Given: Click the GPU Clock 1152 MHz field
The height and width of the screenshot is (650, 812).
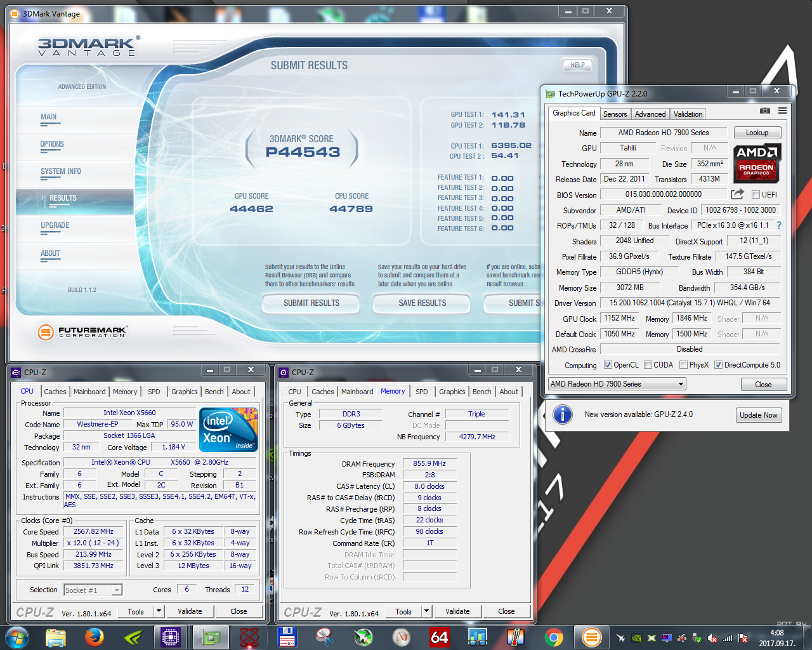Looking at the screenshot, I should click(619, 318).
